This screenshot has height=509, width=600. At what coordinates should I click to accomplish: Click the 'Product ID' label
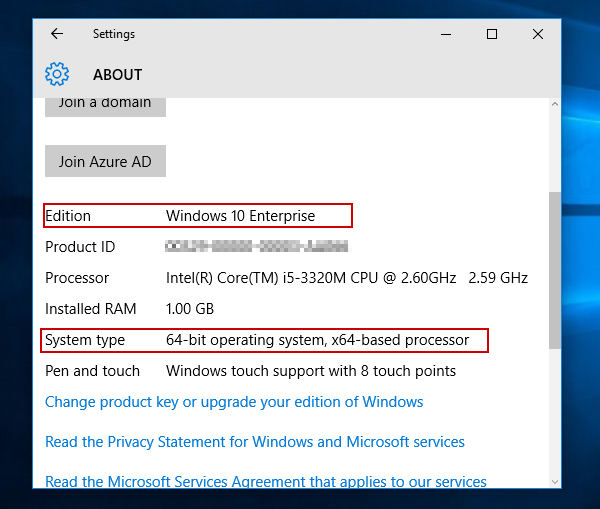tap(80, 247)
